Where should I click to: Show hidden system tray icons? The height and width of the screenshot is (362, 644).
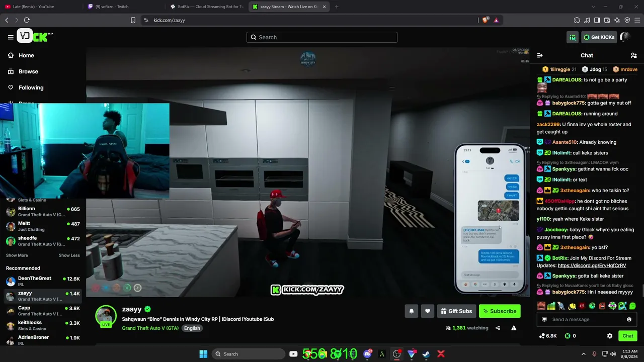click(x=584, y=354)
